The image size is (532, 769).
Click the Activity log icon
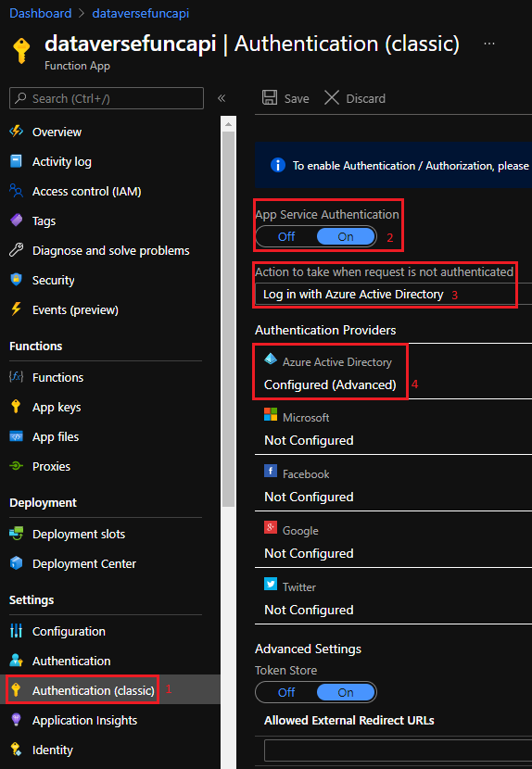point(16,161)
